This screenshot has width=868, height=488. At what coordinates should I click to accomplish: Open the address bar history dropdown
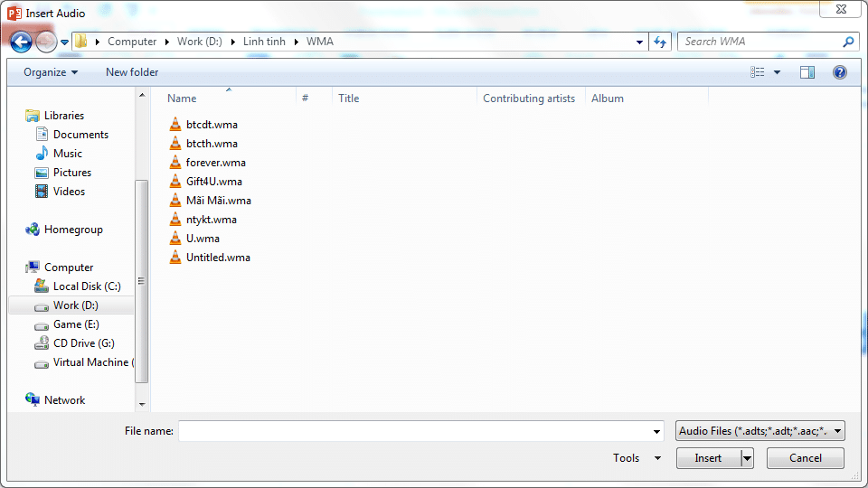(639, 42)
